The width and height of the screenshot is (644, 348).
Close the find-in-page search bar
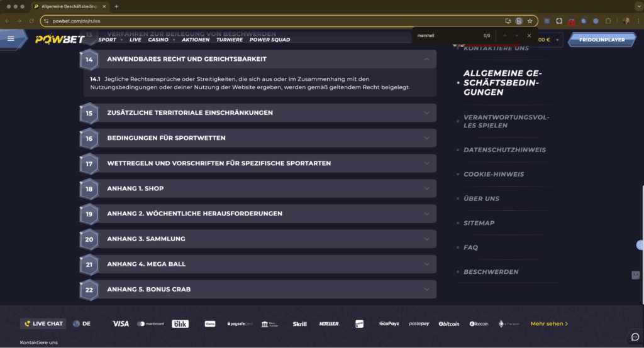click(529, 36)
